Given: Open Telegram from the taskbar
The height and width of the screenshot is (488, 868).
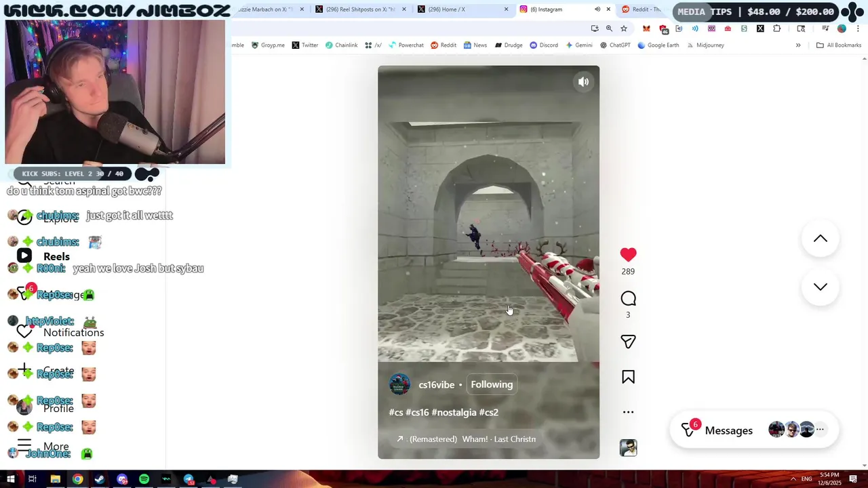Looking at the screenshot, I should pos(189,479).
